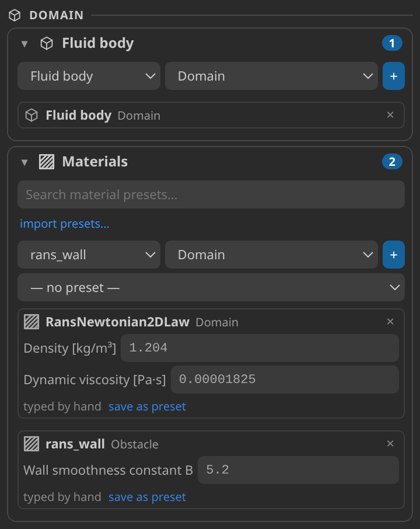Click the Fluid body section title
This screenshot has height=529, width=420.
coord(98,43)
